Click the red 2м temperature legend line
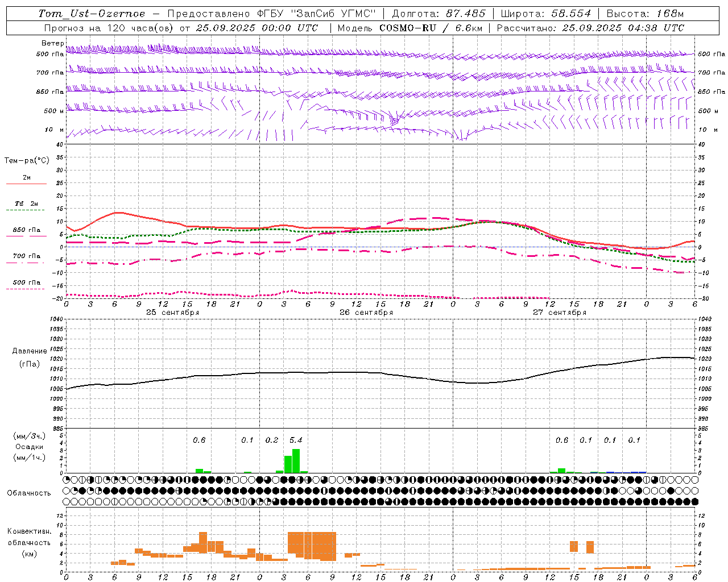The image size is (728, 582). point(26,184)
